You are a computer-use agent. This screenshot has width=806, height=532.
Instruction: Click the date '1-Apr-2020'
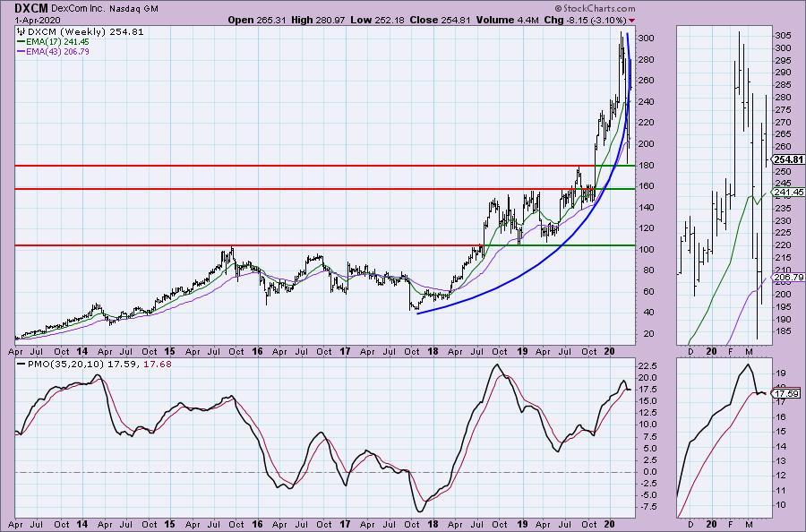(x=38, y=21)
